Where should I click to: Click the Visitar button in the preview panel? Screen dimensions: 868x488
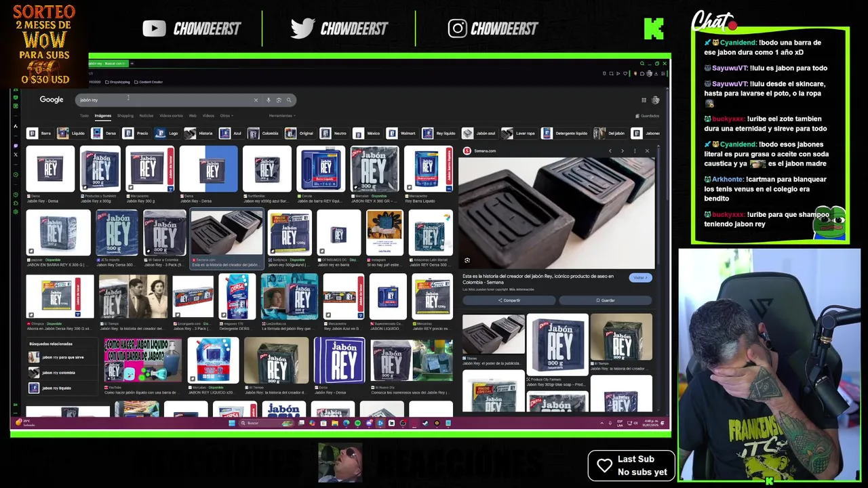(640, 278)
